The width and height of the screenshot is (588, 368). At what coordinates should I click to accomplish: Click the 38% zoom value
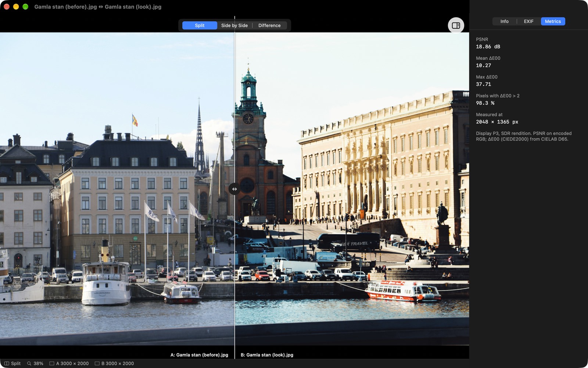(x=38, y=363)
